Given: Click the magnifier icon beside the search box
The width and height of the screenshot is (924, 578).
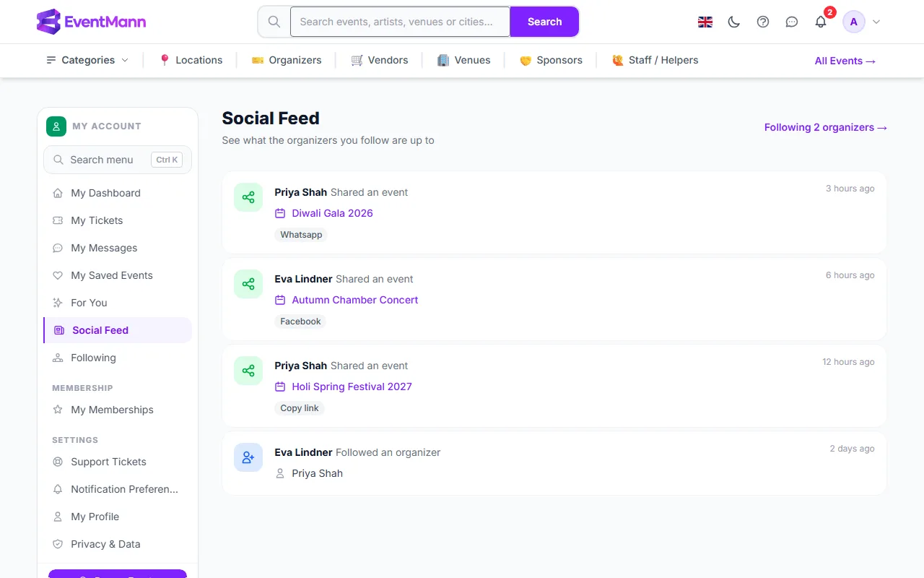Looking at the screenshot, I should point(274,22).
